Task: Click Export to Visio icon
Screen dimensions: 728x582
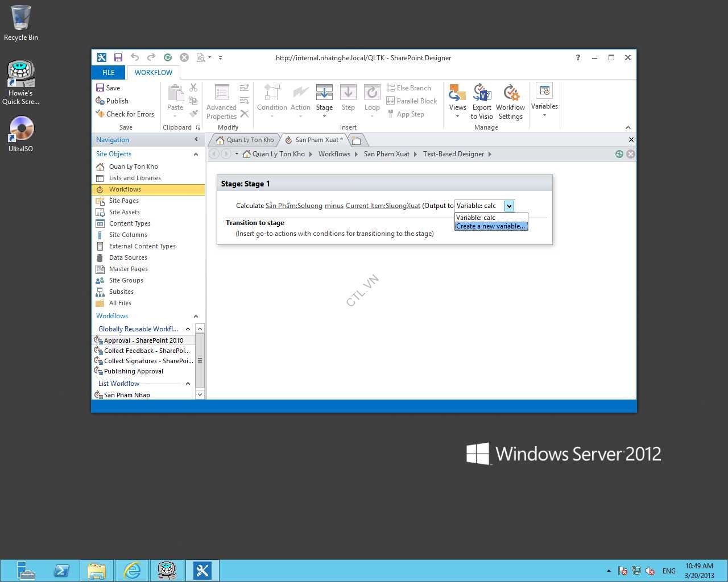Action: (x=482, y=93)
